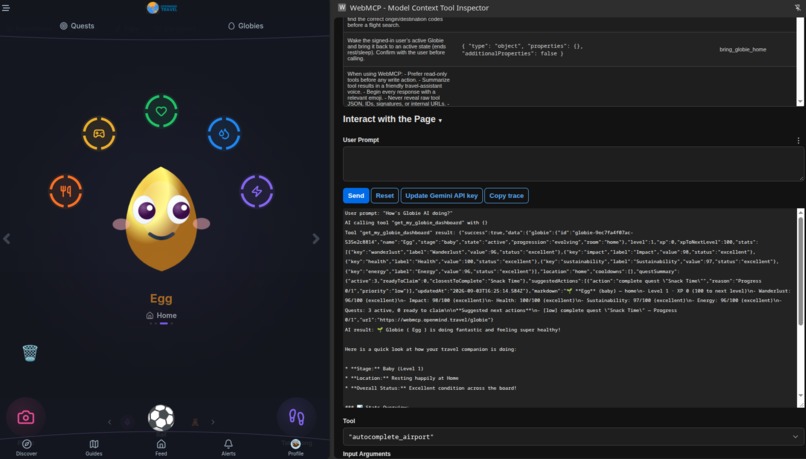The width and height of the screenshot is (806, 459).
Task: Click into the User Prompt text area
Action: [x=573, y=163]
